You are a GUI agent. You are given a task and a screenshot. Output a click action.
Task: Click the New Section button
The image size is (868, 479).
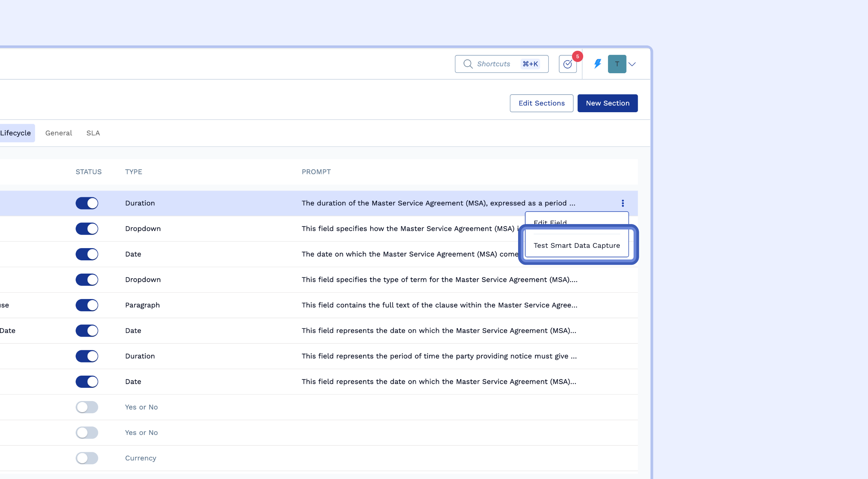[607, 103]
